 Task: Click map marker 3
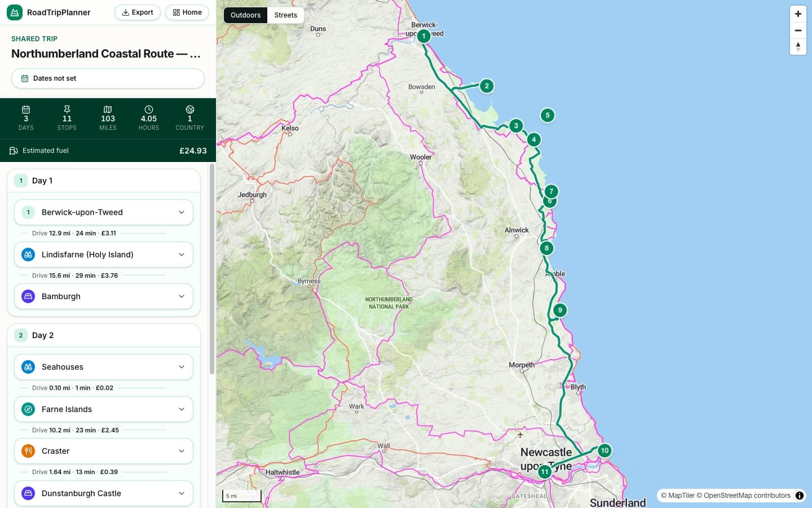(x=516, y=126)
